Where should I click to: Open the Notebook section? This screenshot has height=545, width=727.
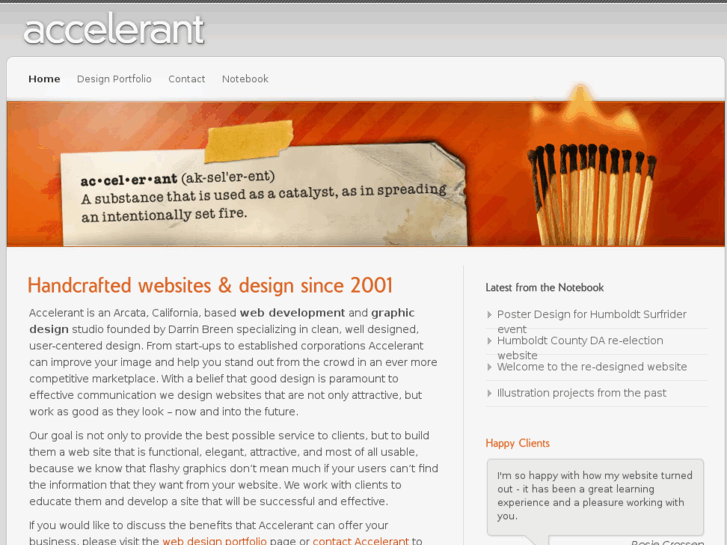245,79
